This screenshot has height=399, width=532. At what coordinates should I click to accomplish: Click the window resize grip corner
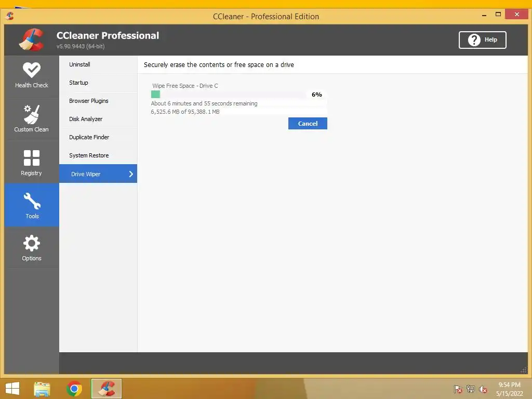524,369
